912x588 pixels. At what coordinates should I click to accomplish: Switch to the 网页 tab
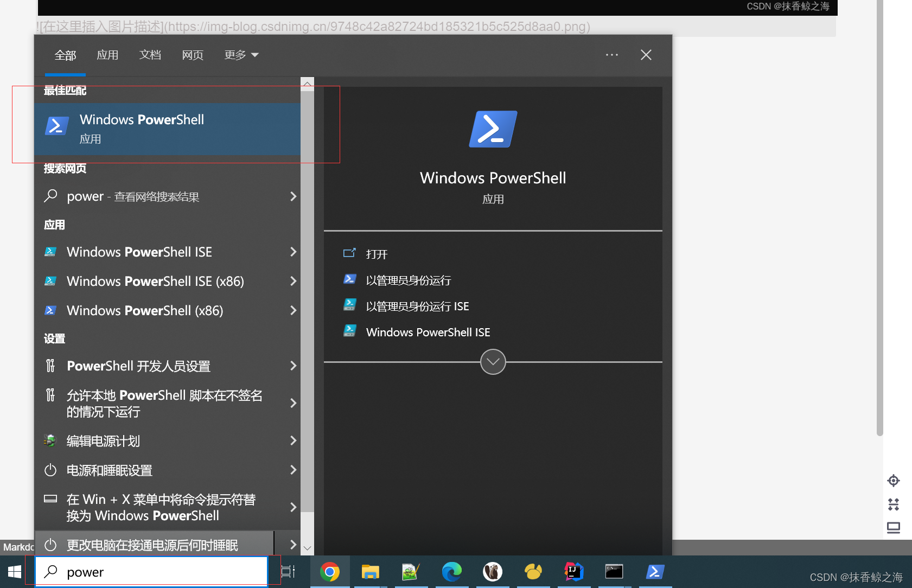tap(193, 55)
